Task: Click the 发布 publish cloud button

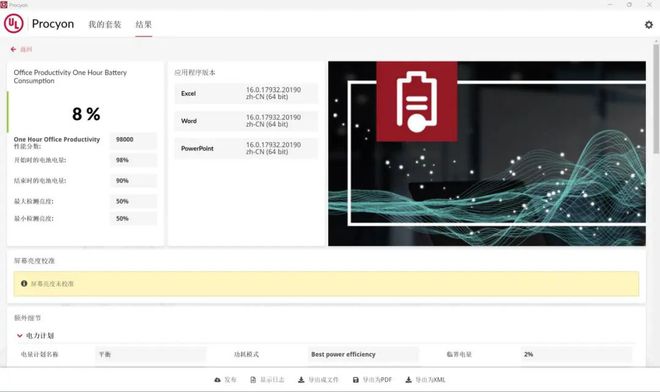Action: [225, 380]
